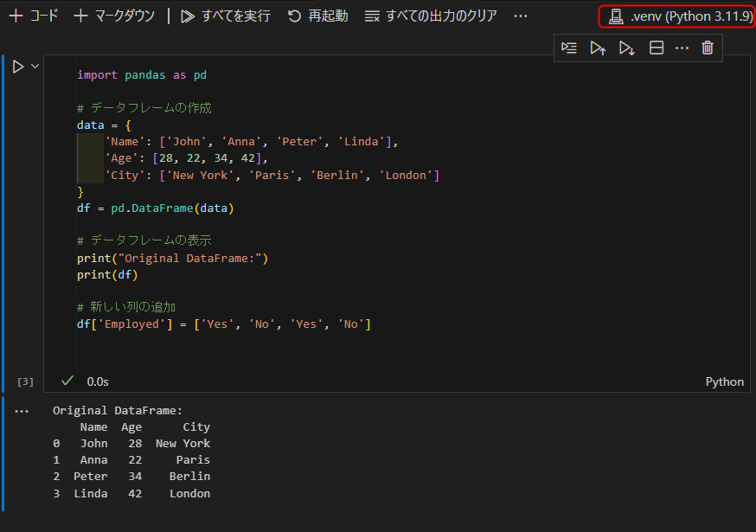Execute this cell and cells below
The height and width of the screenshot is (532, 756).
(x=627, y=48)
